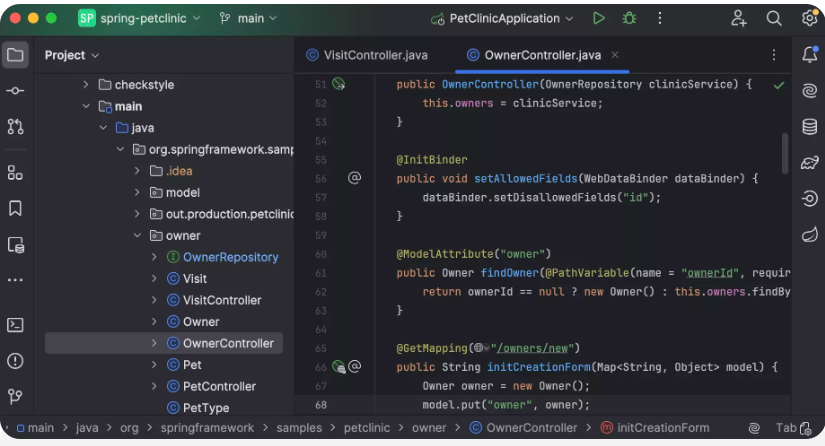This screenshot has width=825, height=446.
Task: Click the springframework breadcrumb
Action: [207, 428]
